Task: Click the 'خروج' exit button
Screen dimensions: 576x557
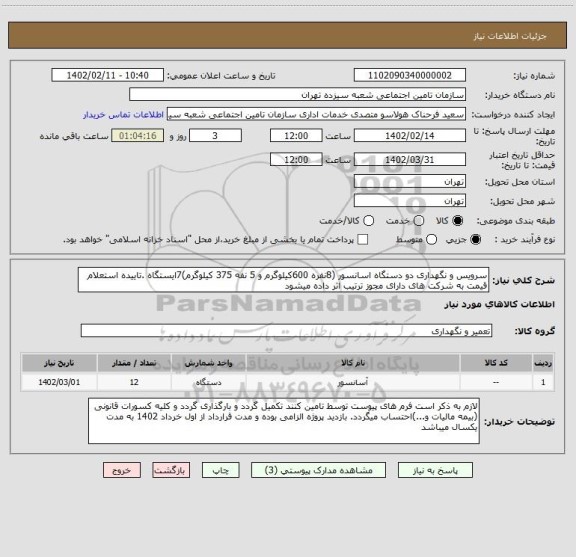Action: point(122,470)
